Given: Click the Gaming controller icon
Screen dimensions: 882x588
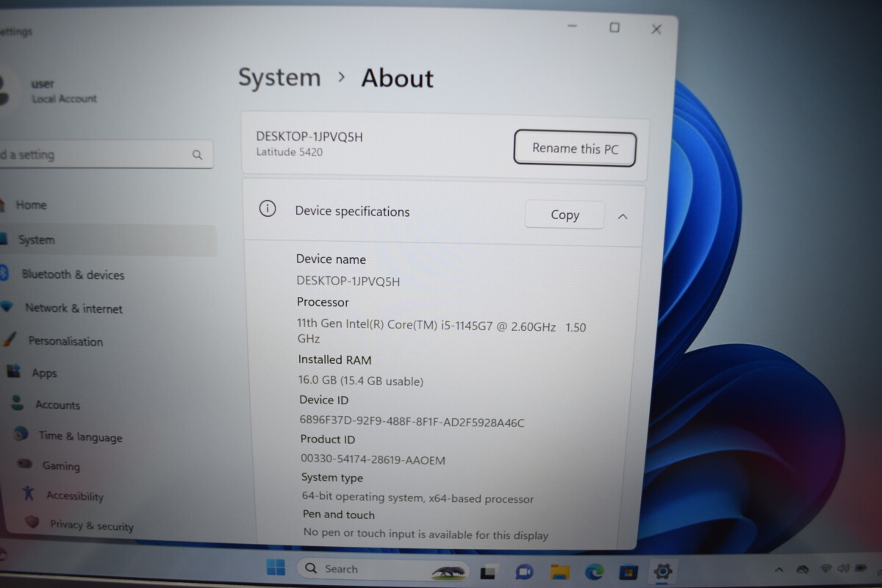Looking at the screenshot, I should (x=24, y=464).
